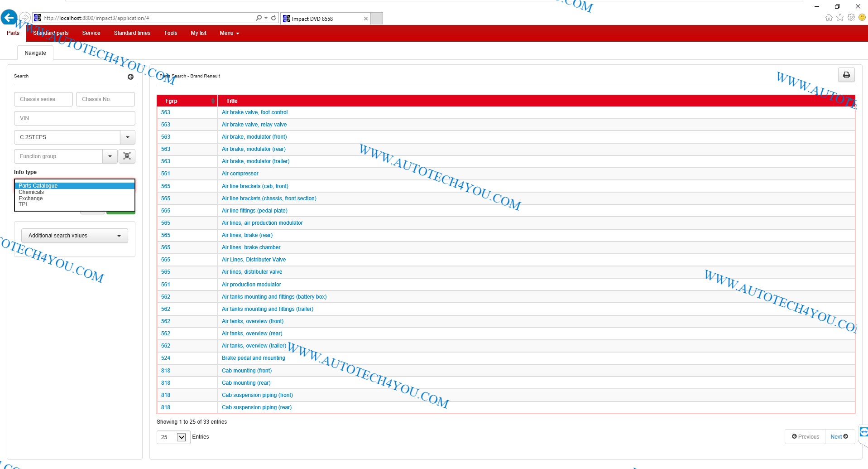This screenshot has width=868, height=469.
Task: Open the function group tree selector icon
Action: coord(127,156)
